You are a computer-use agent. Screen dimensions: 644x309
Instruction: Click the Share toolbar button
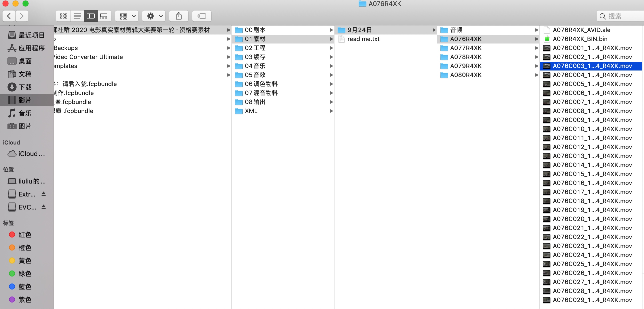[x=179, y=16]
